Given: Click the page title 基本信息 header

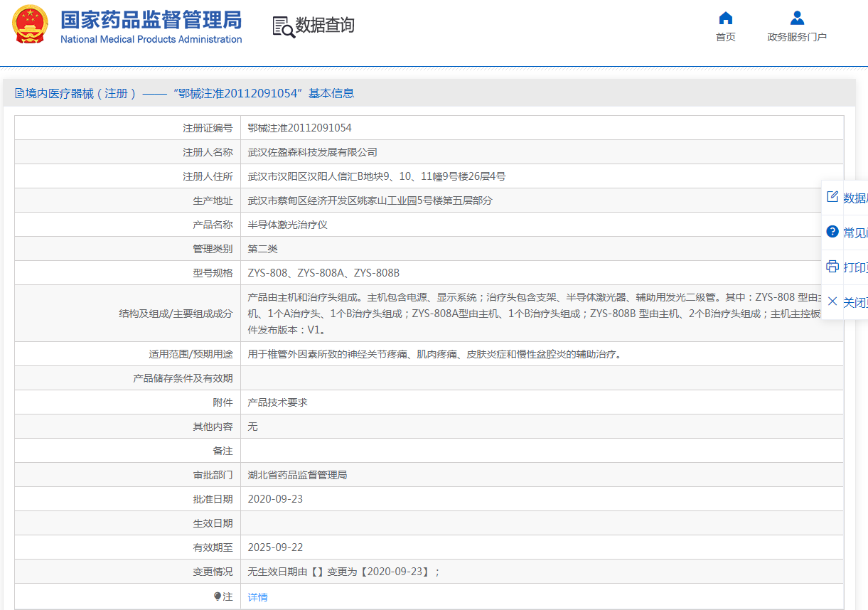Looking at the screenshot, I should point(331,93).
